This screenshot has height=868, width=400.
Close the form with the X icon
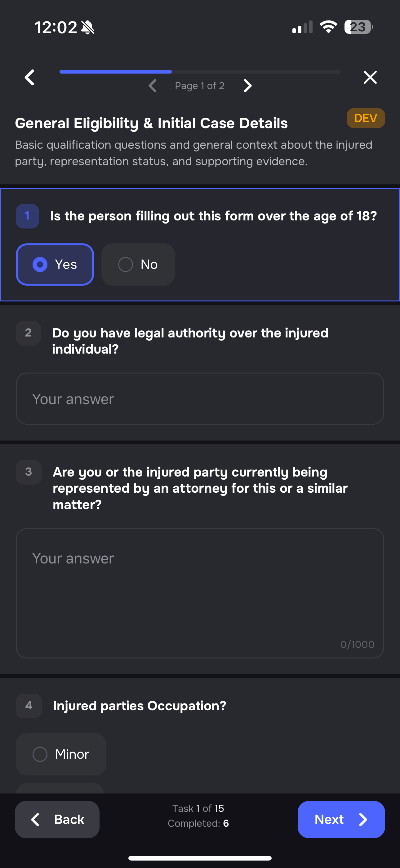(370, 77)
